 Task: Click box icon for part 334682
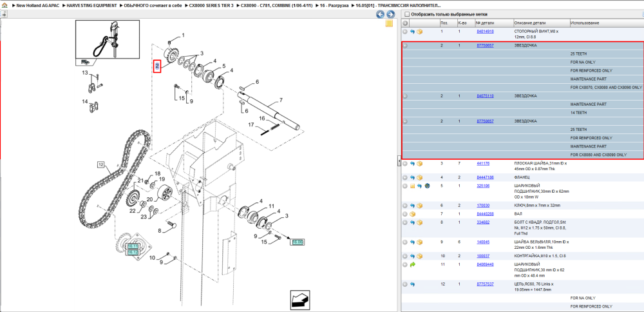(x=419, y=222)
